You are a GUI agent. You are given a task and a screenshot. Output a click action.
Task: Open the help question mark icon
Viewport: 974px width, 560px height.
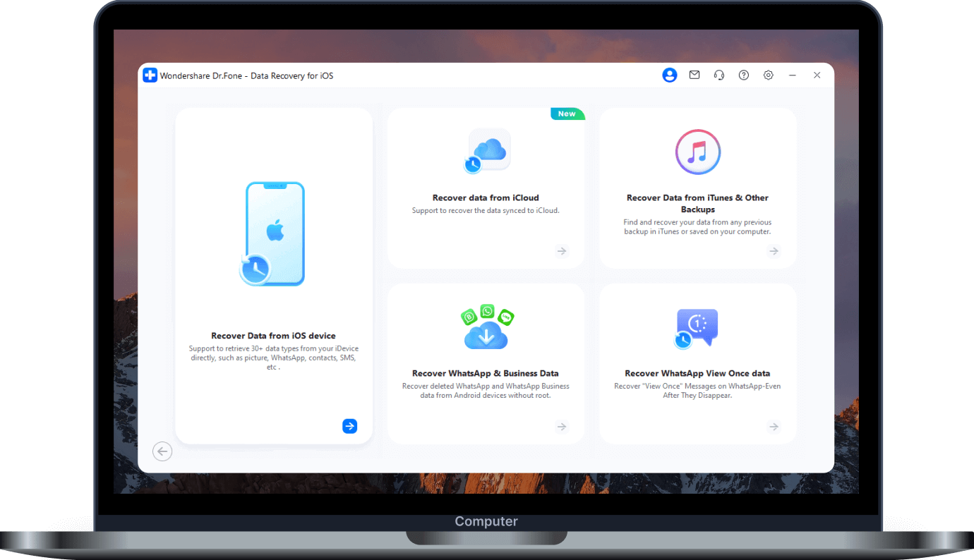[x=744, y=75]
